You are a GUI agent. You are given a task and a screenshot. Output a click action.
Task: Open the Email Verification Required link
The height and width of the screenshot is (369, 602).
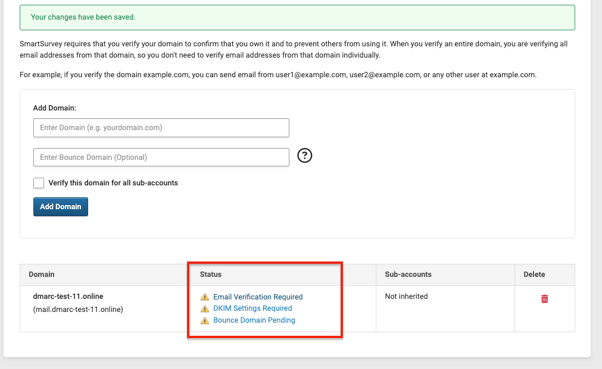coord(258,297)
